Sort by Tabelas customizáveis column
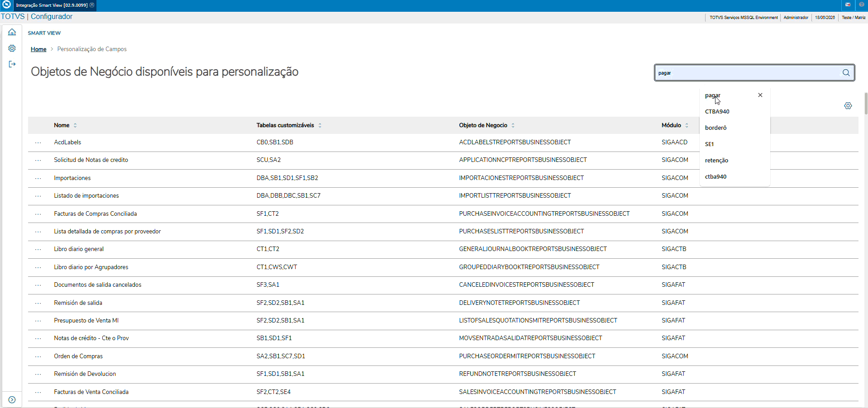Screen dimensions: 868x408 pyautogui.click(x=320, y=125)
